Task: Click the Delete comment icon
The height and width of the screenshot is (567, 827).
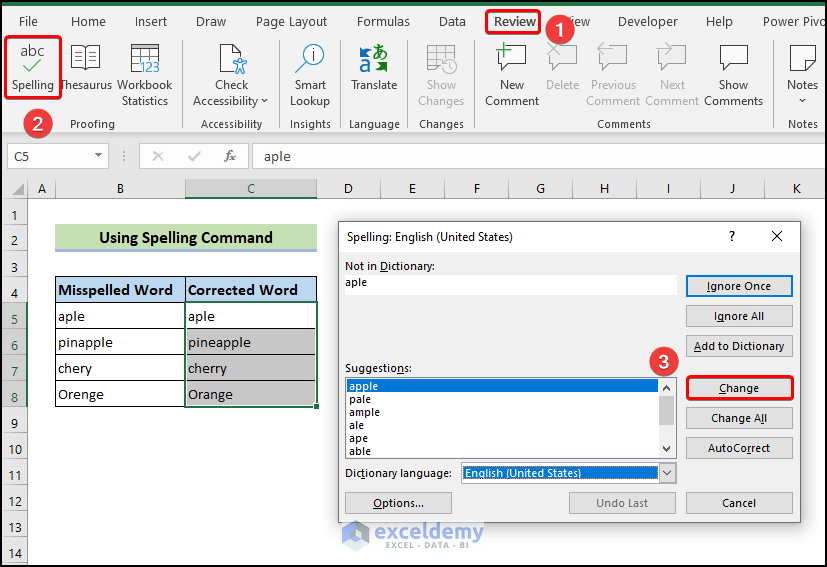Action: [x=562, y=56]
